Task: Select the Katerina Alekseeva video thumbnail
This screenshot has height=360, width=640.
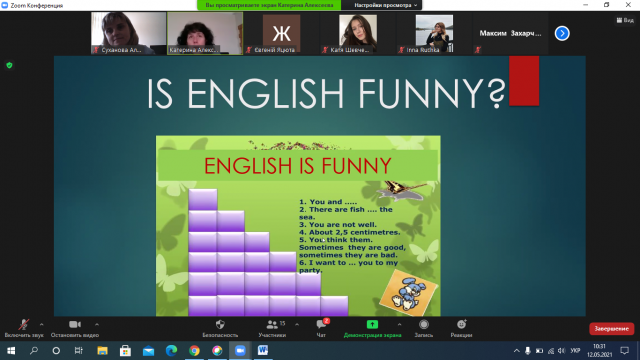Action: 205,33
